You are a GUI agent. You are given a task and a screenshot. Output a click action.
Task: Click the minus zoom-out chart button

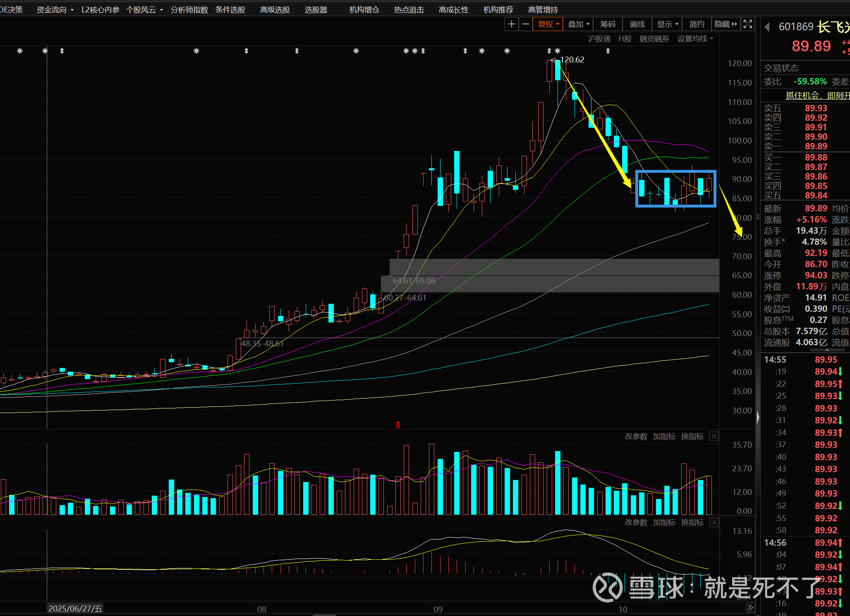[525, 24]
